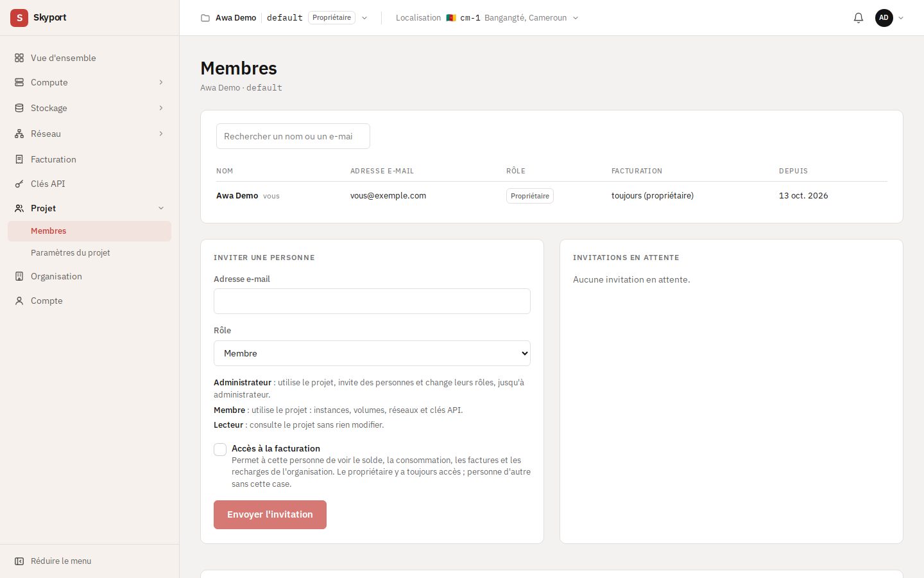Open notifications with the bell icon
Viewport: 924px width, 578px height.
click(859, 18)
